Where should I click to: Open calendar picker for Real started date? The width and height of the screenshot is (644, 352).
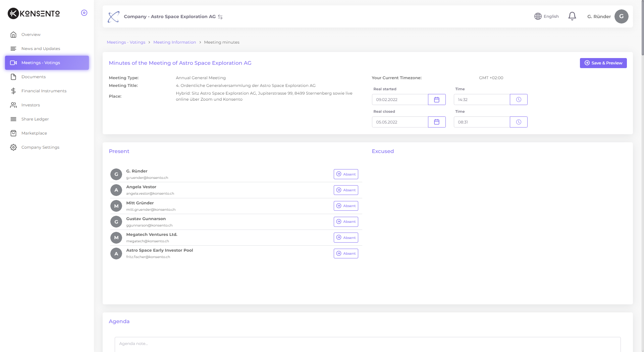436,100
